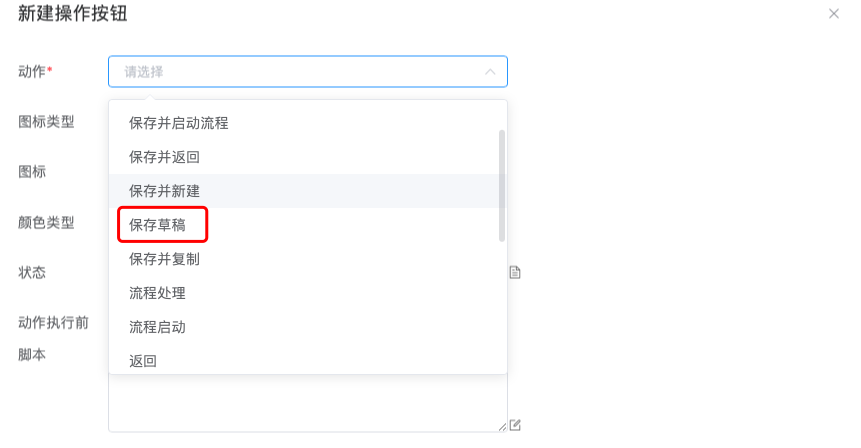
Task: Select the 流程处理 action
Action: [x=158, y=293]
